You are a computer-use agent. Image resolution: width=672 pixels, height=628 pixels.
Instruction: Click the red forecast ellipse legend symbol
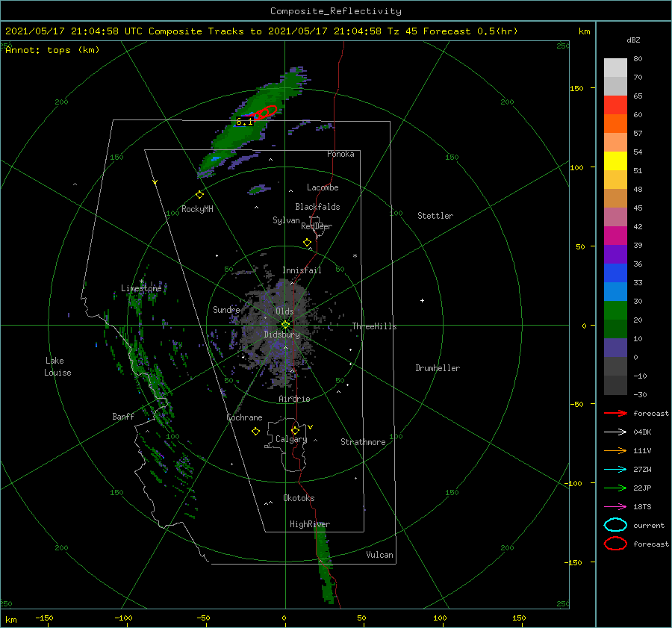(x=615, y=544)
